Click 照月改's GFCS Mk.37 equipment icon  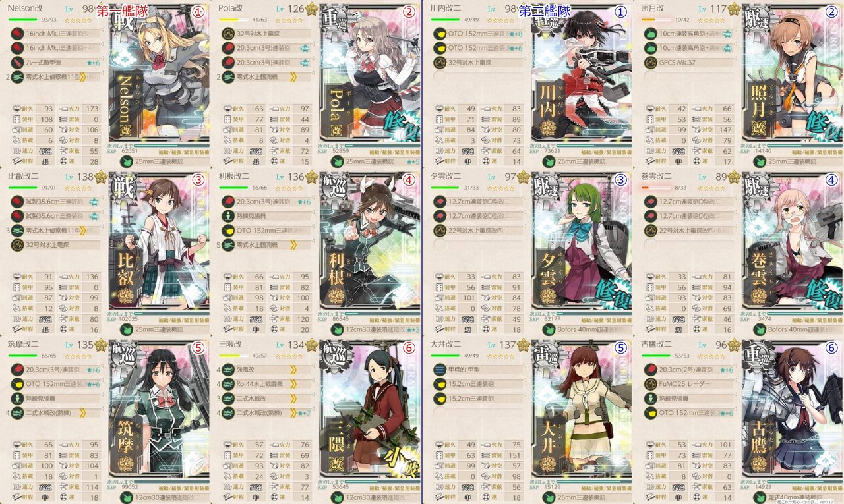[x=650, y=63]
